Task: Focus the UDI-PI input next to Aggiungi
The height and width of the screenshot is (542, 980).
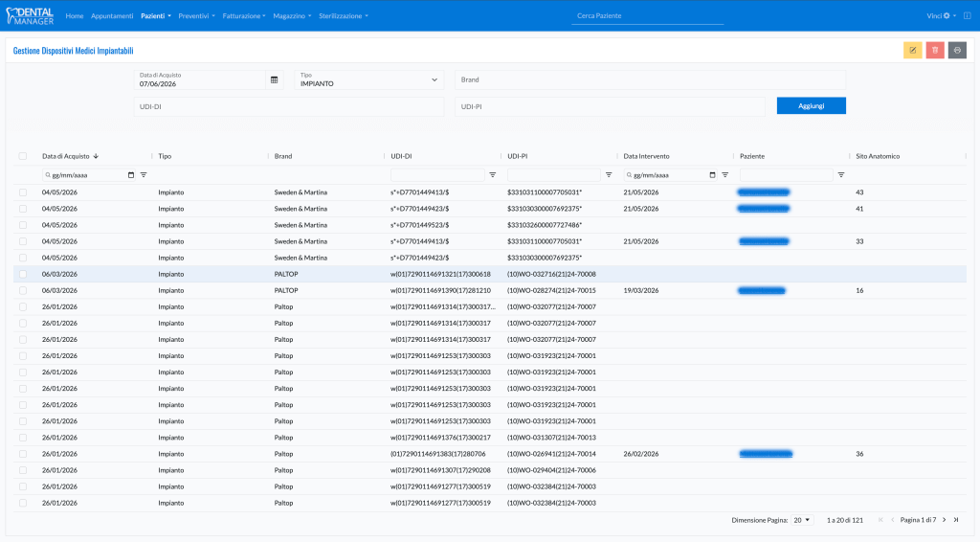Action: [x=610, y=107]
